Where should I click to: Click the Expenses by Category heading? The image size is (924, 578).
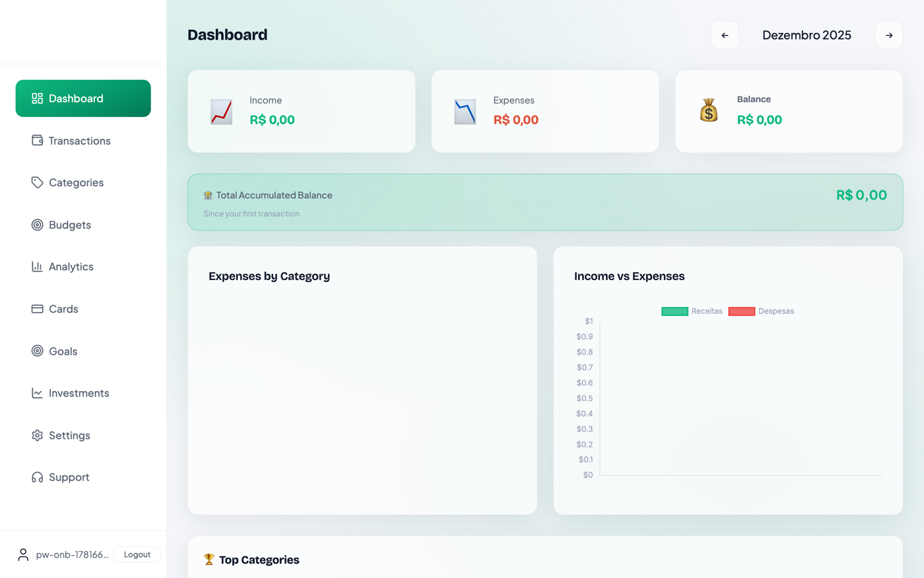[269, 276]
